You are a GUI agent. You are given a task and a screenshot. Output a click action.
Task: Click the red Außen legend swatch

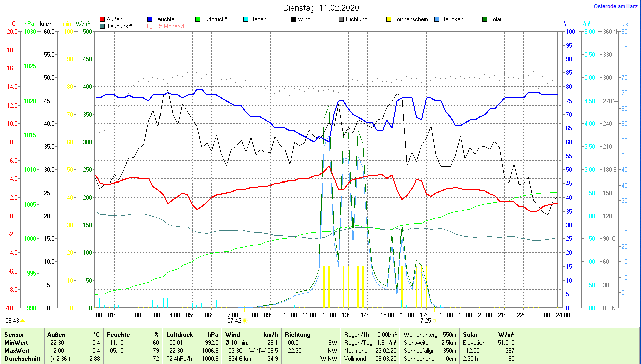103,19
